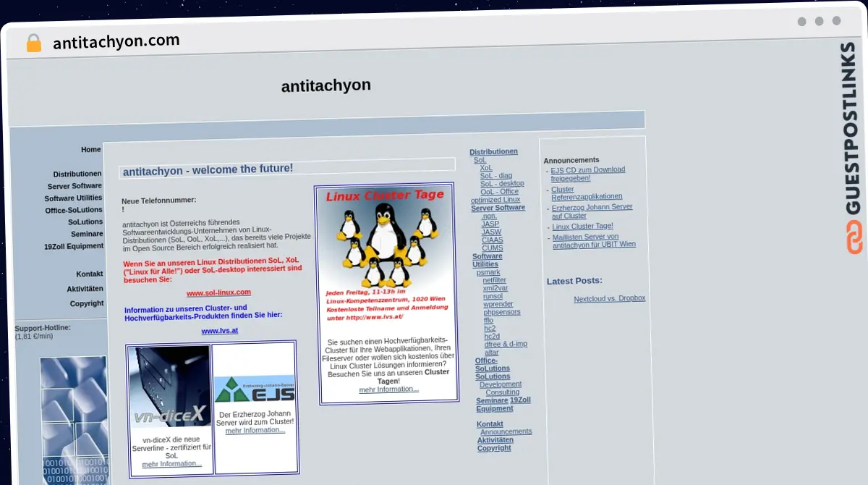This screenshot has height=485, width=868.
Task: Visit the www.lvs.at link
Action: click(x=219, y=331)
